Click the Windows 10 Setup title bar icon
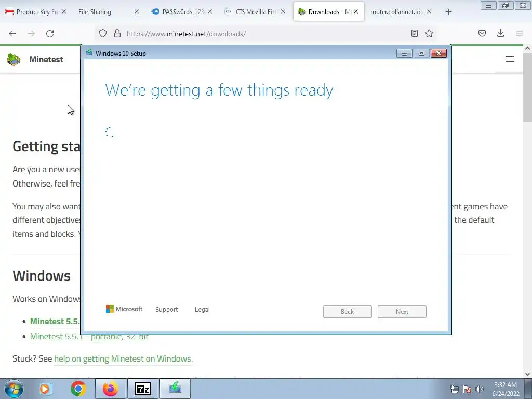 [x=89, y=52]
